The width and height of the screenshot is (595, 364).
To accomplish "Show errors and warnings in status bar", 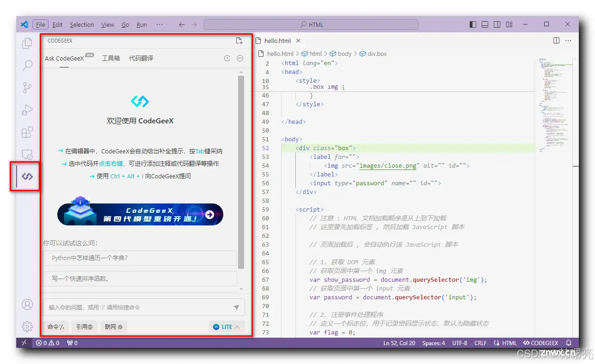I will pyautogui.click(x=48, y=343).
